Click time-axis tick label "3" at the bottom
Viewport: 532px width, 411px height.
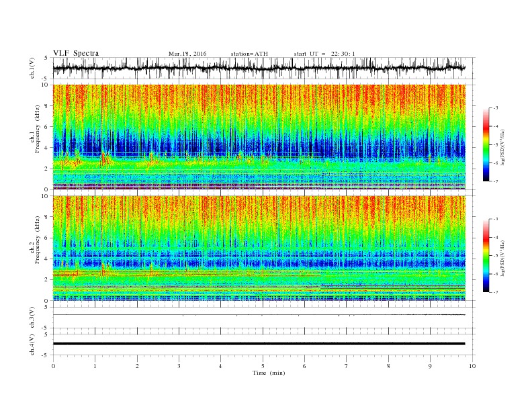(179, 366)
